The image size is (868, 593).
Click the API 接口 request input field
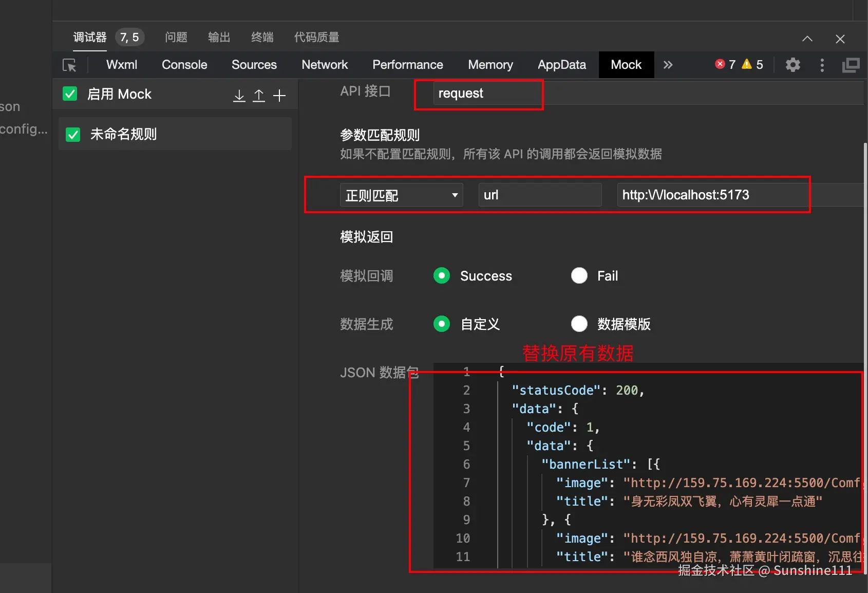[648, 94]
